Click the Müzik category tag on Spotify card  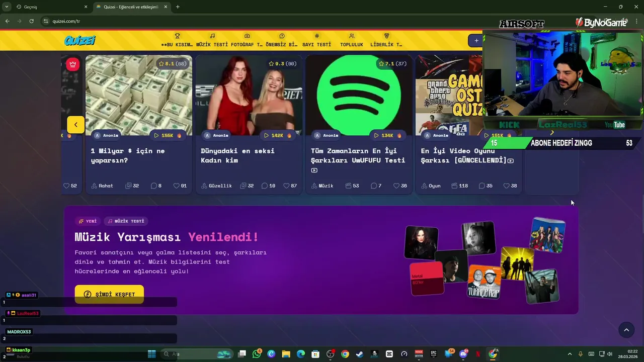point(322,186)
